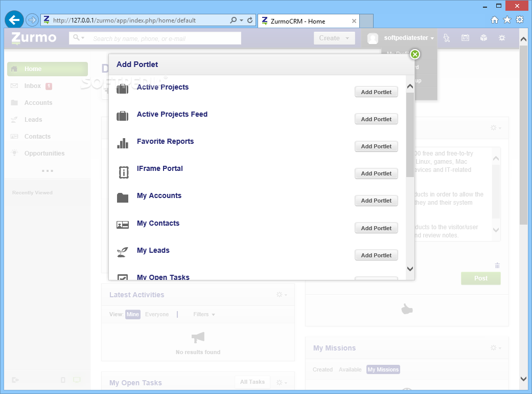Image resolution: width=532 pixels, height=394 pixels.
Task: Add the My Accounts portlet
Action: point(376,201)
